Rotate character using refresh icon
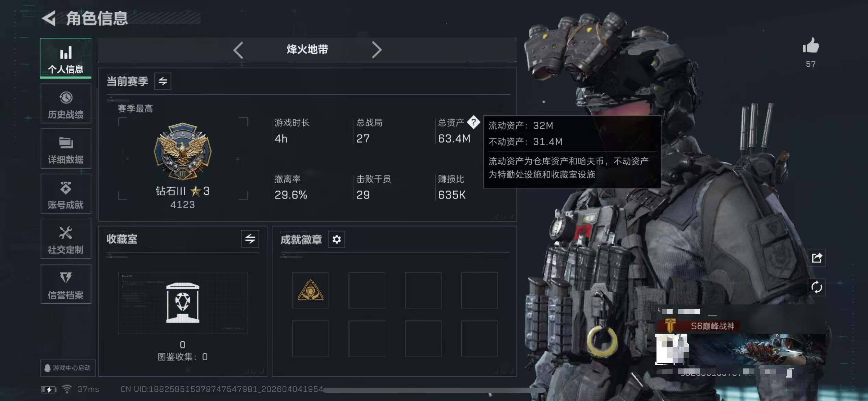Image resolution: width=868 pixels, height=401 pixels. tap(817, 287)
